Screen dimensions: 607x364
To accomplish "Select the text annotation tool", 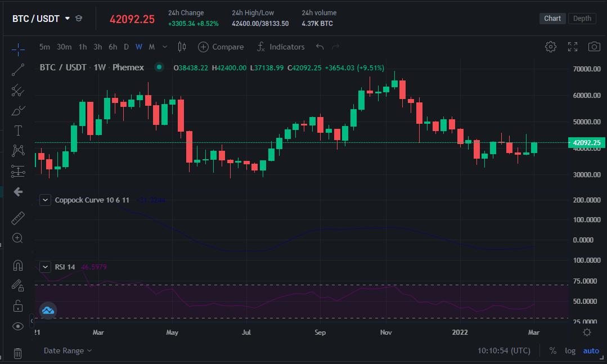I will 17,130.
